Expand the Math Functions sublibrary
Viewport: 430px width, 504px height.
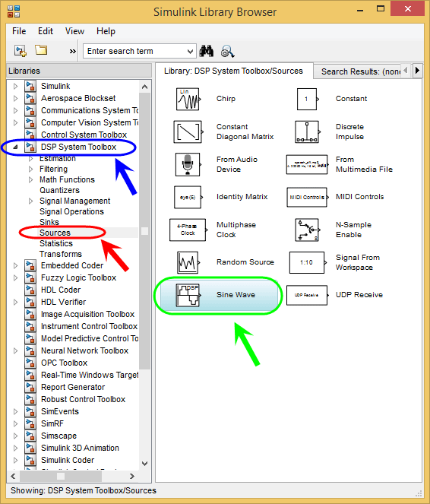31,179
